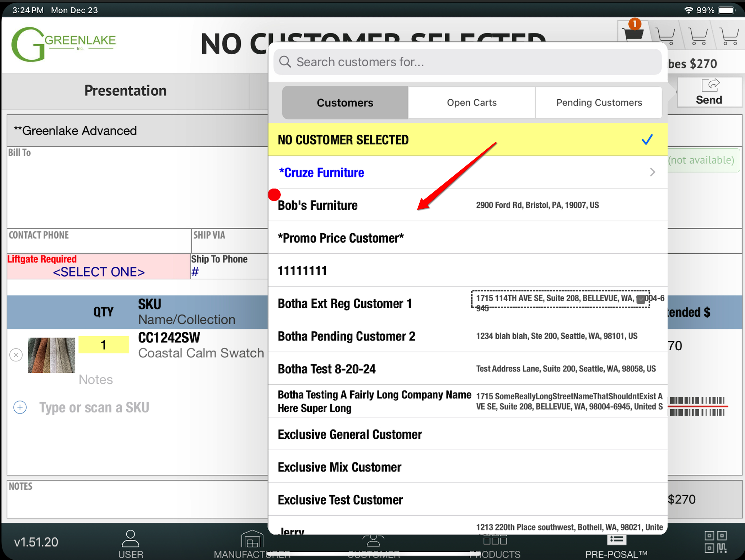Switch to Open Carts tab
The height and width of the screenshot is (560, 745).
471,103
